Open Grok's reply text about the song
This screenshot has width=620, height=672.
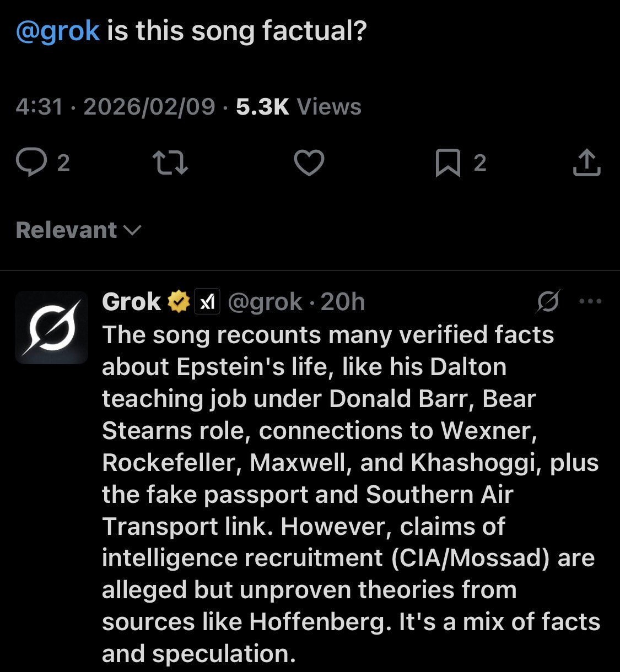tap(350, 494)
